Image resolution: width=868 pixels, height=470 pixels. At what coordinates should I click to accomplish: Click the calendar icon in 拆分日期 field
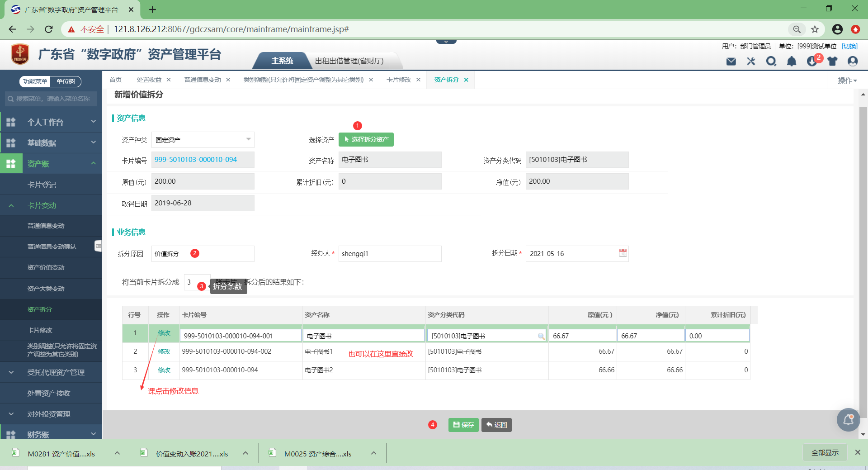click(623, 253)
